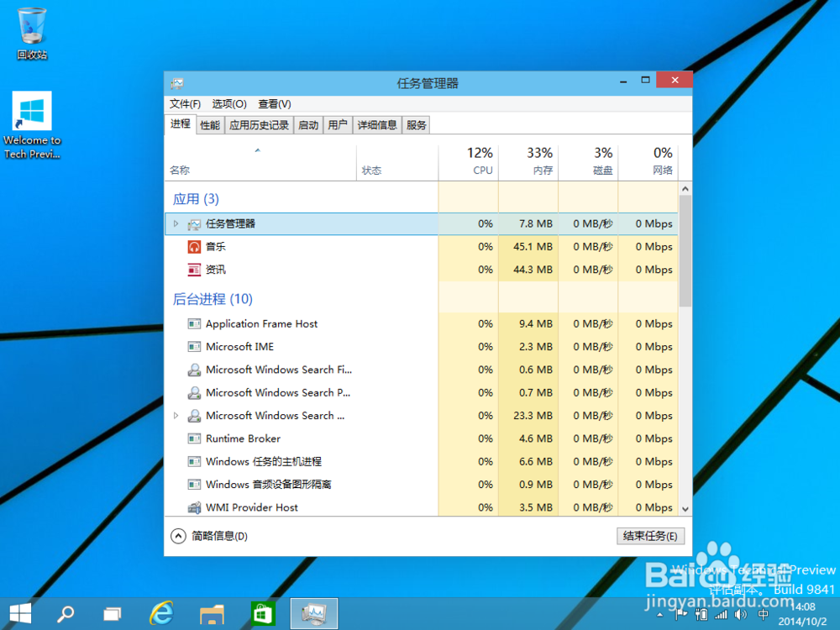
Task: Click the scrollbar down arrow
Action: tap(685, 508)
